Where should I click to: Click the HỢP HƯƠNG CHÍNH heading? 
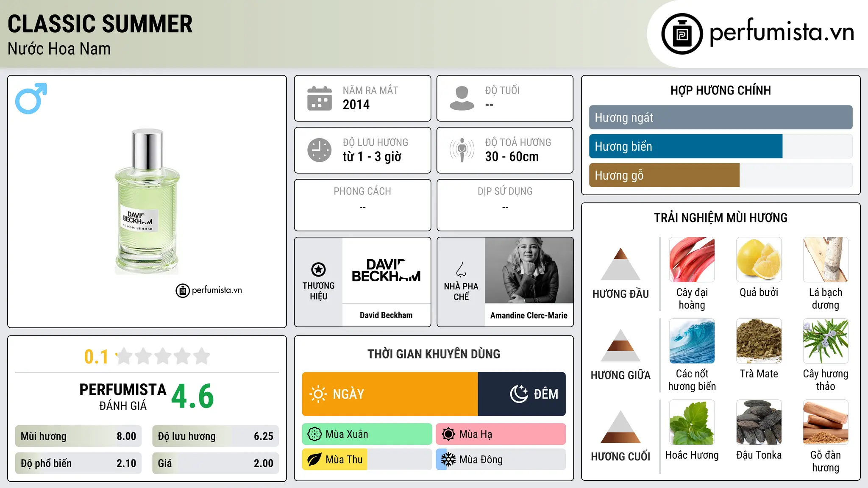pyautogui.click(x=721, y=90)
